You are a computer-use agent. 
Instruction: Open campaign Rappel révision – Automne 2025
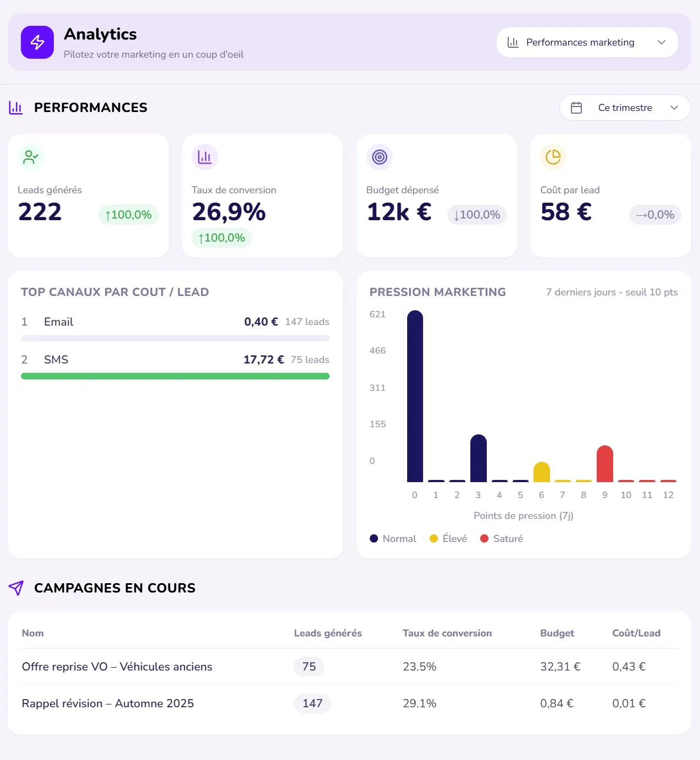pos(108,703)
